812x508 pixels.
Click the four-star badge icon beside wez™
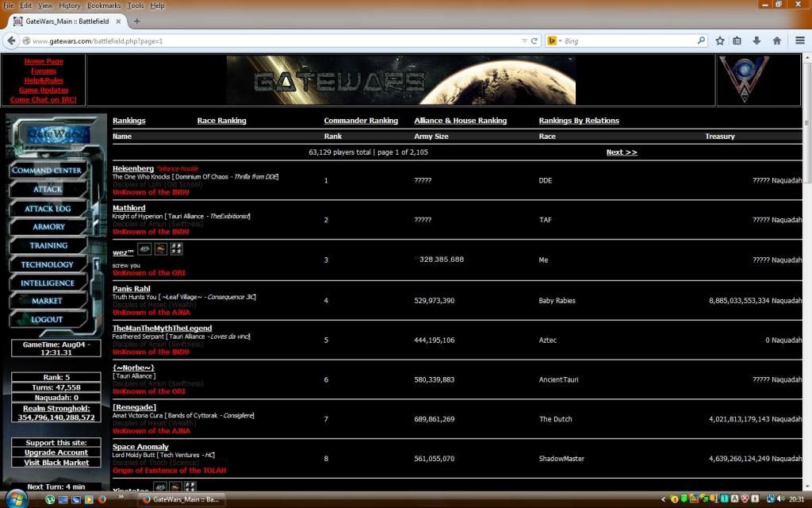click(176, 249)
